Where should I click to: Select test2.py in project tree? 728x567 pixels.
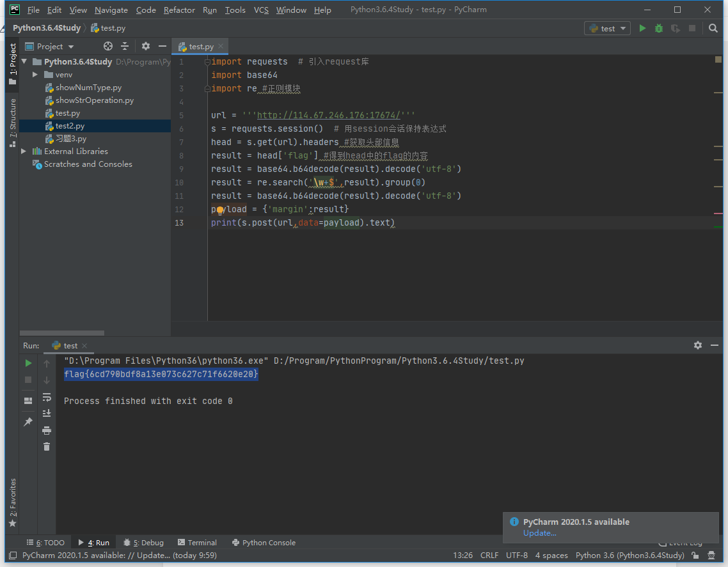tap(70, 126)
